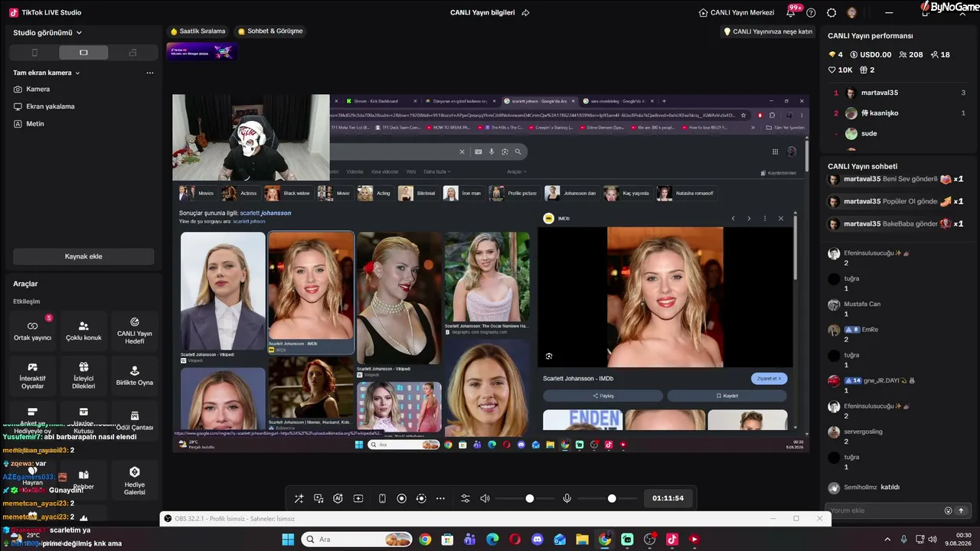
Task: Click the Windows taskbar search box
Action: pos(357,540)
